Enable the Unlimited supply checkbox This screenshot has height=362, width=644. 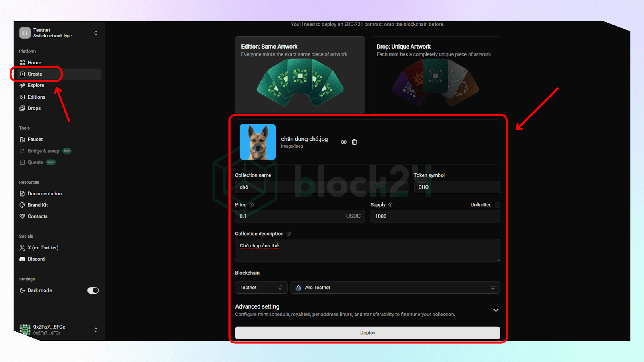point(497,204)
